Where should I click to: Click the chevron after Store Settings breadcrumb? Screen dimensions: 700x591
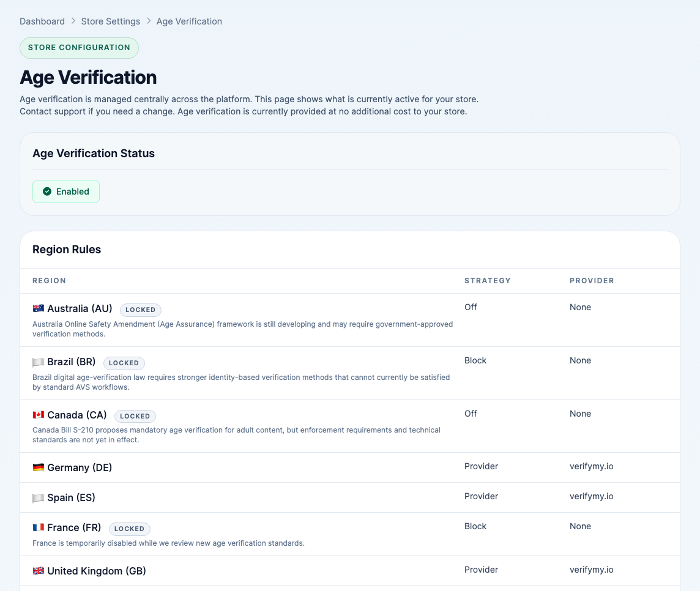(149, 21)
